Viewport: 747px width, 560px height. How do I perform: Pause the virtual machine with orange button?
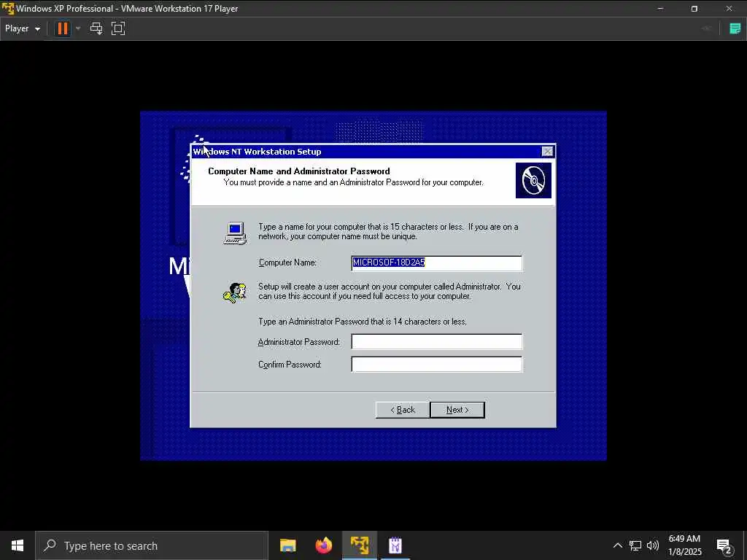click(63, 28)
